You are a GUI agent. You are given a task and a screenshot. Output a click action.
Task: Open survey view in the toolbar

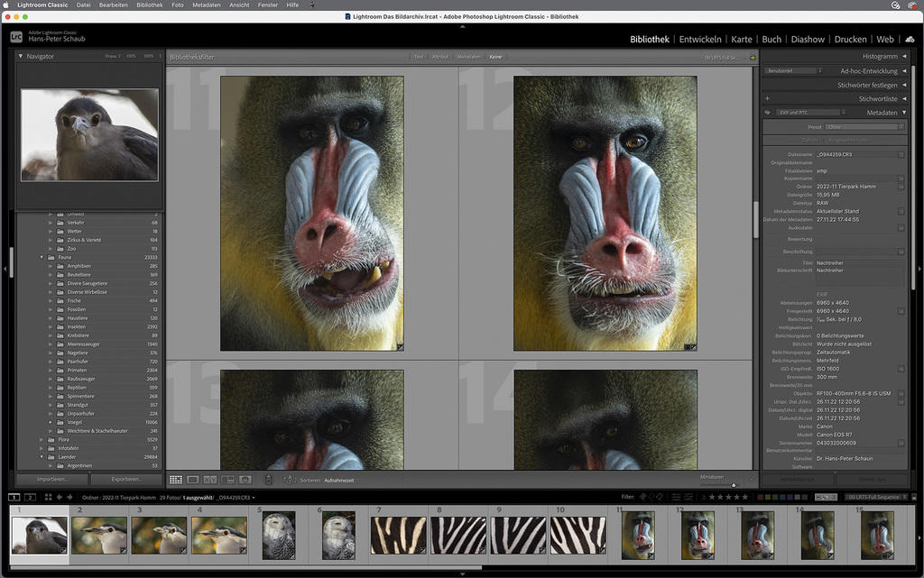(227, 480)
